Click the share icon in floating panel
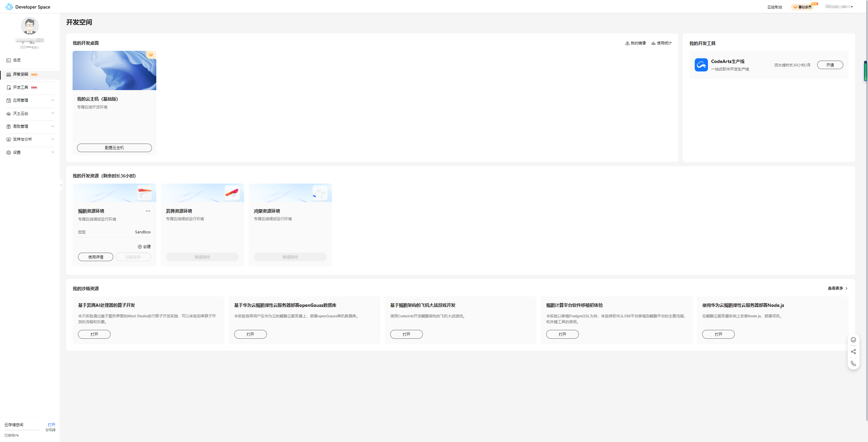The width and height of the screenshot is (868, 442). (x=853, y=352)
